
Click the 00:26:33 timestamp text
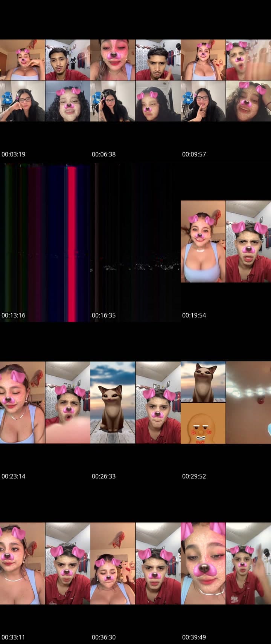(104, 476)
